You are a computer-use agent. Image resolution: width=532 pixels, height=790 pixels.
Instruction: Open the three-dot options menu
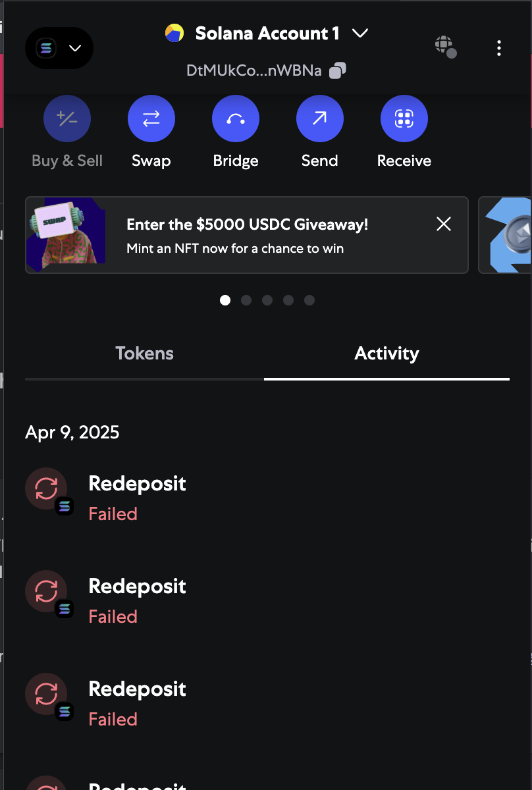(499, 47)
